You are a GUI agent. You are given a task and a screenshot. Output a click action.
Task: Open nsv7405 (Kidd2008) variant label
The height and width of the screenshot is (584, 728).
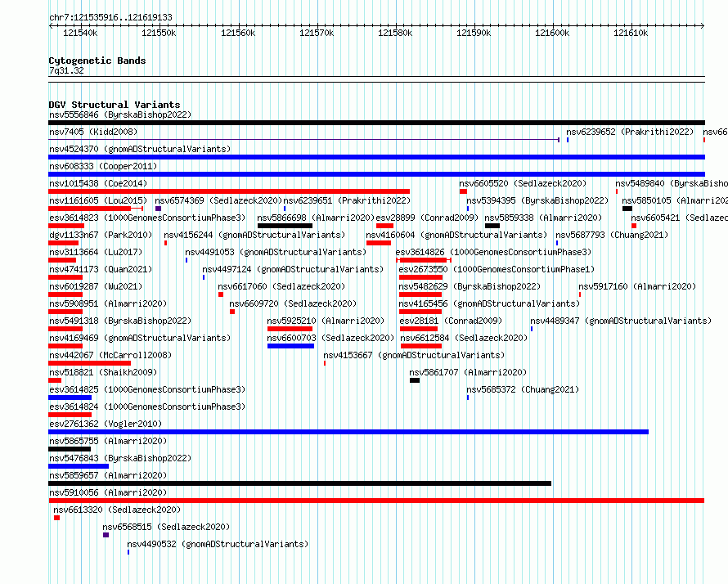[x=93, y=132]
